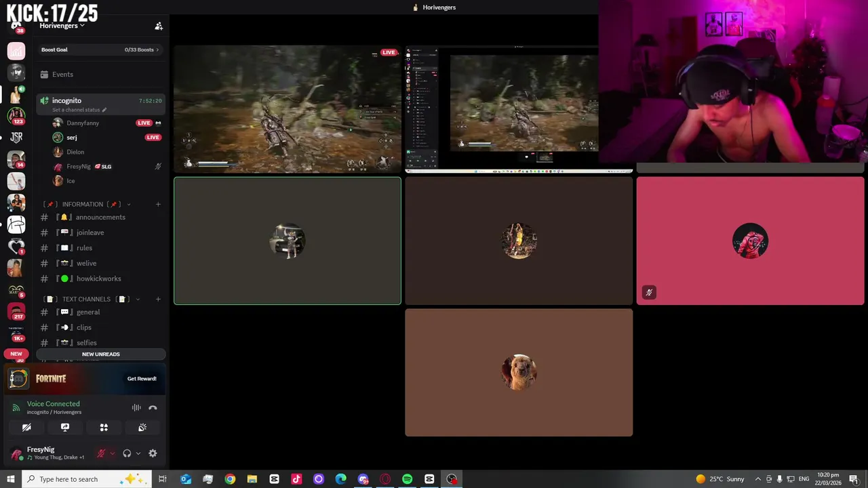Screen dimensions: 868x488
Task: Click the NEW badge in the server list
Action: [x=16, y=354]
